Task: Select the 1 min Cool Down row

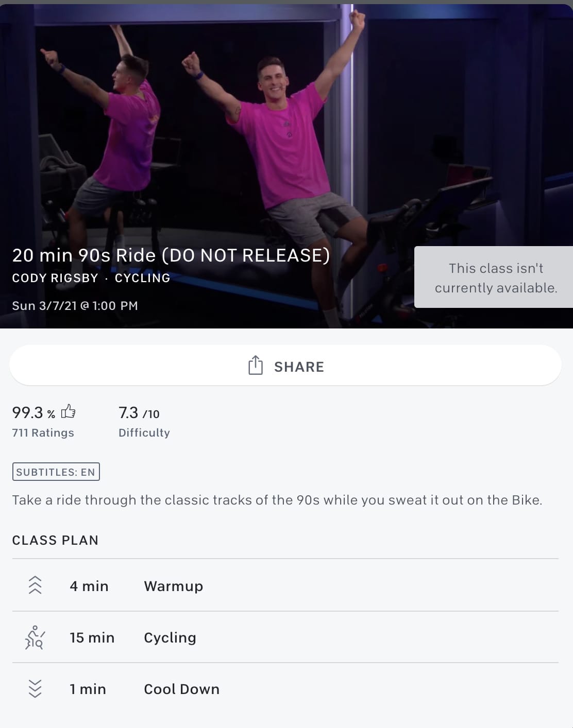Action: (285, 688)
